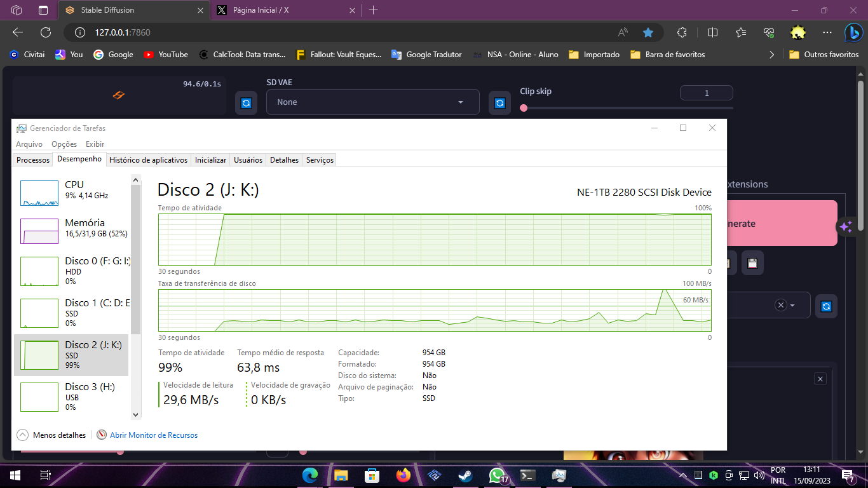The width and height of the screenshot is (868, 488).
Task: Open Microsoft Store from the taskbar
Action: 372,475
